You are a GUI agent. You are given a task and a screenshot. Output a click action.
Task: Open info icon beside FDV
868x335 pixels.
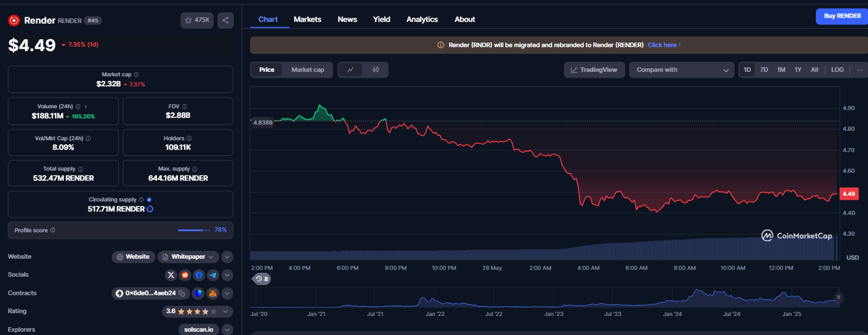click(x=184, y=106)
